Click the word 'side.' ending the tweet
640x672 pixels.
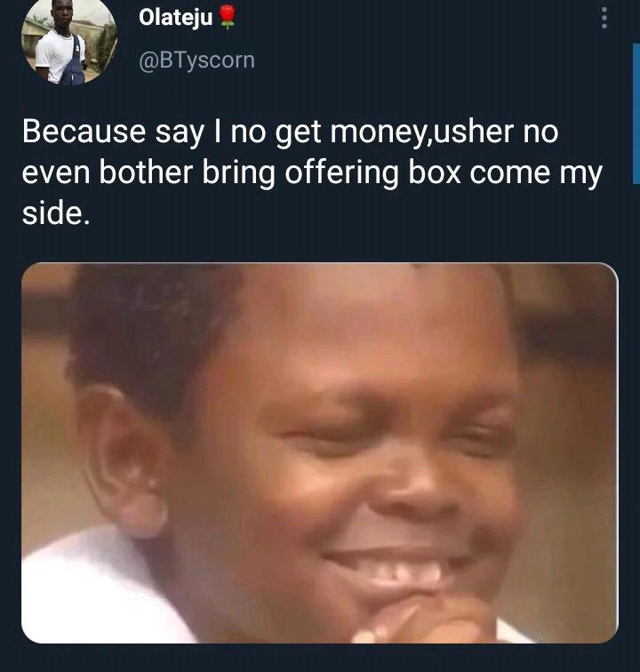pyautogui.click(x=56, y=213)
